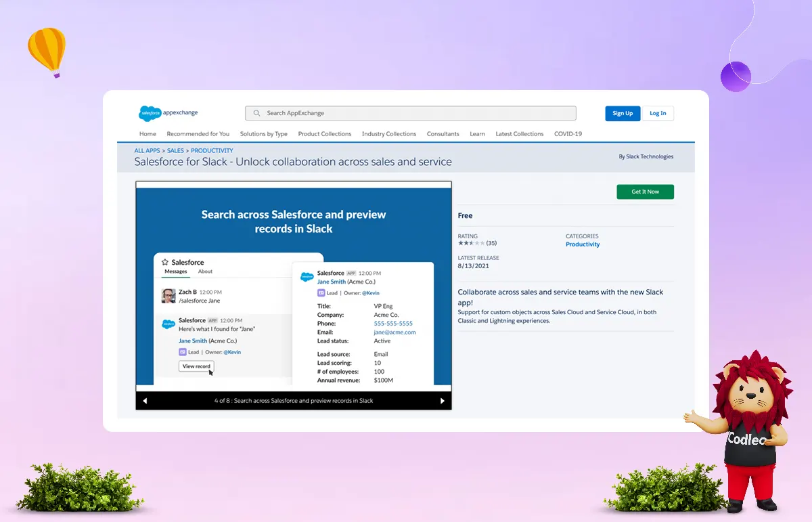Star the Salesforce app in Slack preview
The width and height of the screenshot is (812, 522).
pyautogui.click(x=164, y=262)
